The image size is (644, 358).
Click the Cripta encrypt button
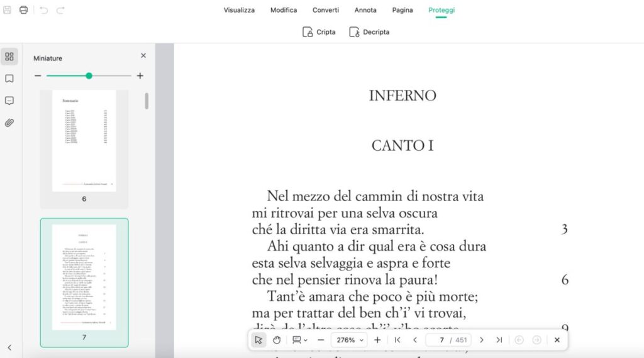(x=319, y=32)
